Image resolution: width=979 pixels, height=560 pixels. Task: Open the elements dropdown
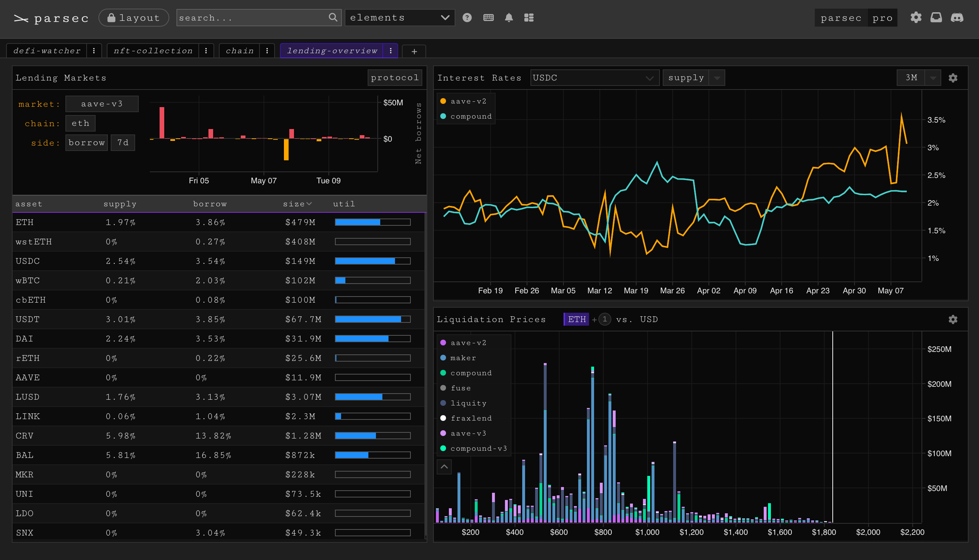pos(400,18)
